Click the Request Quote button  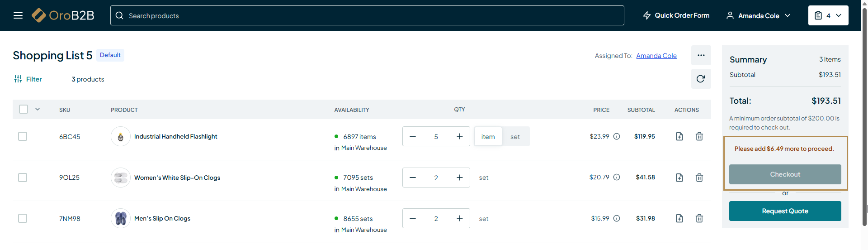click(x=785, y=211)
